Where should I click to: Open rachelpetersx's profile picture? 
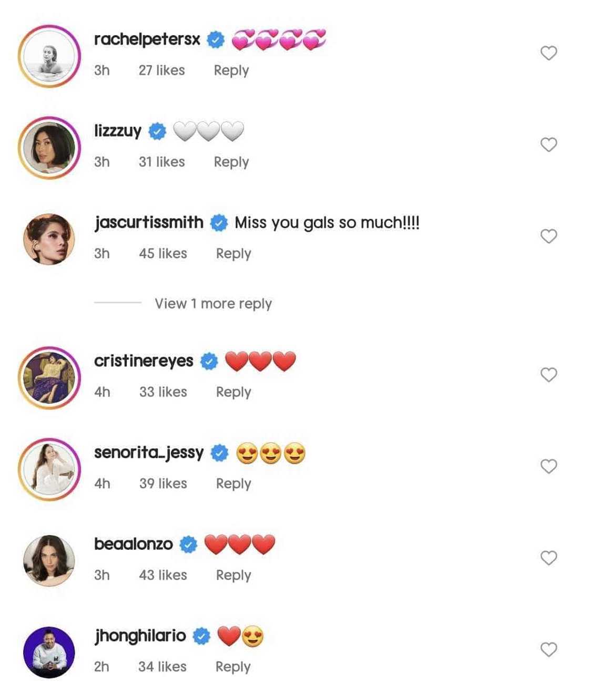click(49, 56)
